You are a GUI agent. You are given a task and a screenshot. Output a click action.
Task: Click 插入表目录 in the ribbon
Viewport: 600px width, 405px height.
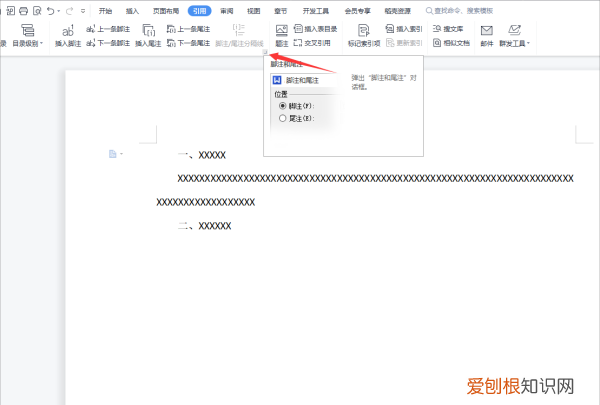(316, 29)
